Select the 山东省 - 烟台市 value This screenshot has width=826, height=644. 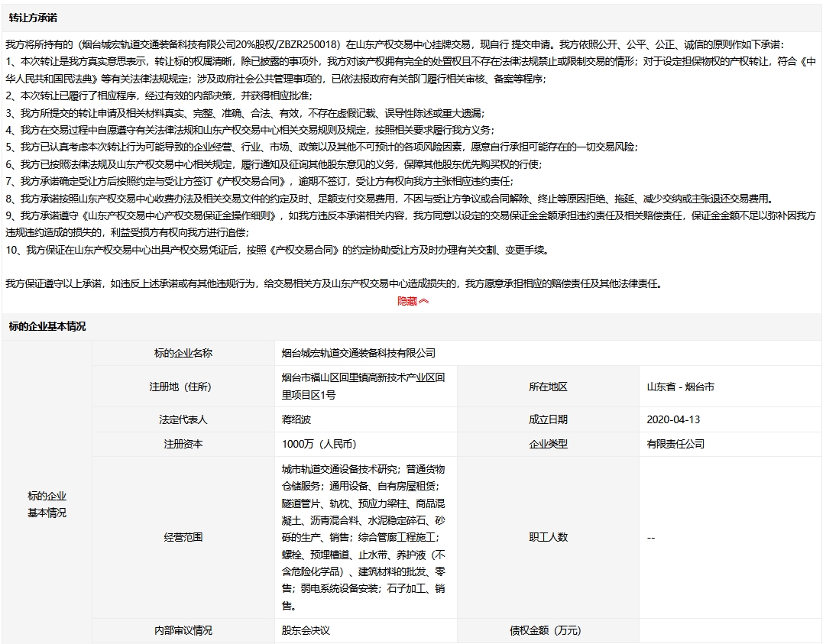680,387
